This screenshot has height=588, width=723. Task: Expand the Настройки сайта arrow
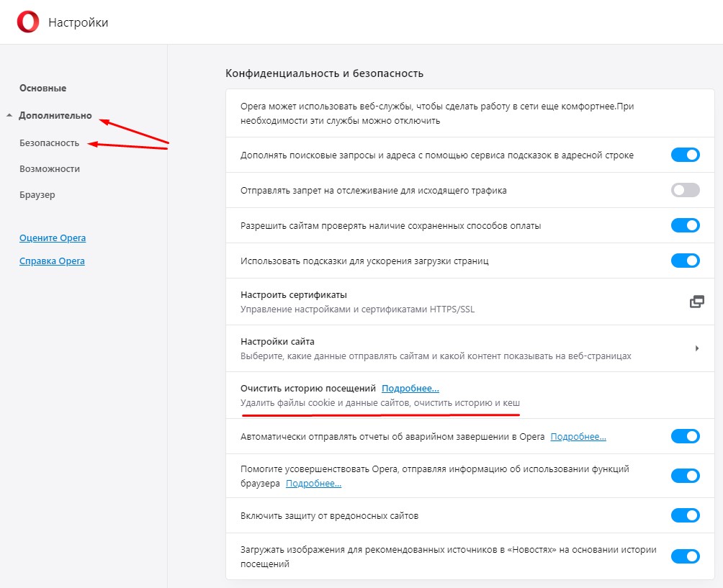(697, 348)
